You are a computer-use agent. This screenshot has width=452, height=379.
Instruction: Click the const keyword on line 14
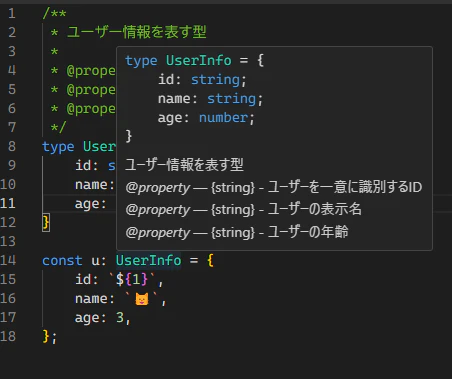click(x=62, y=260)
